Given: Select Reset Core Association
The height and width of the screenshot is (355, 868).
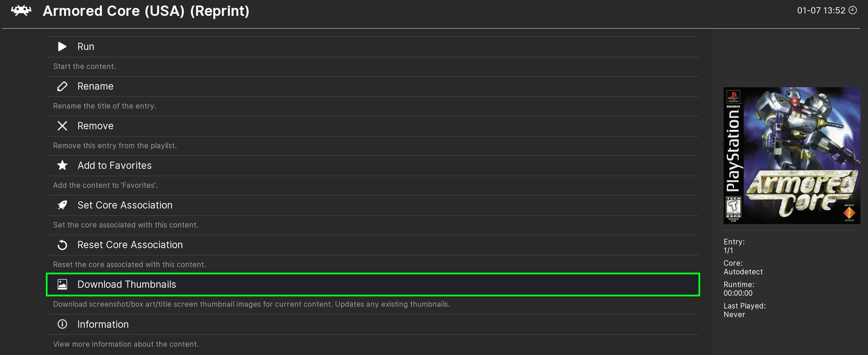Looking at the screenshot, I should 373,245.
